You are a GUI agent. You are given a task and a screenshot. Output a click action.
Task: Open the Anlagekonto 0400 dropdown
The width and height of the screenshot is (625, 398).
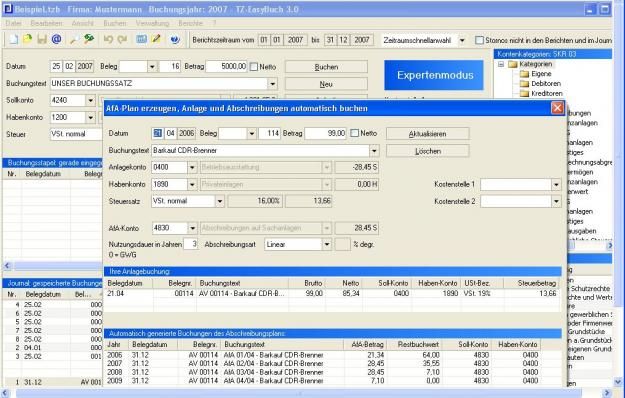[x=192, y=167]
